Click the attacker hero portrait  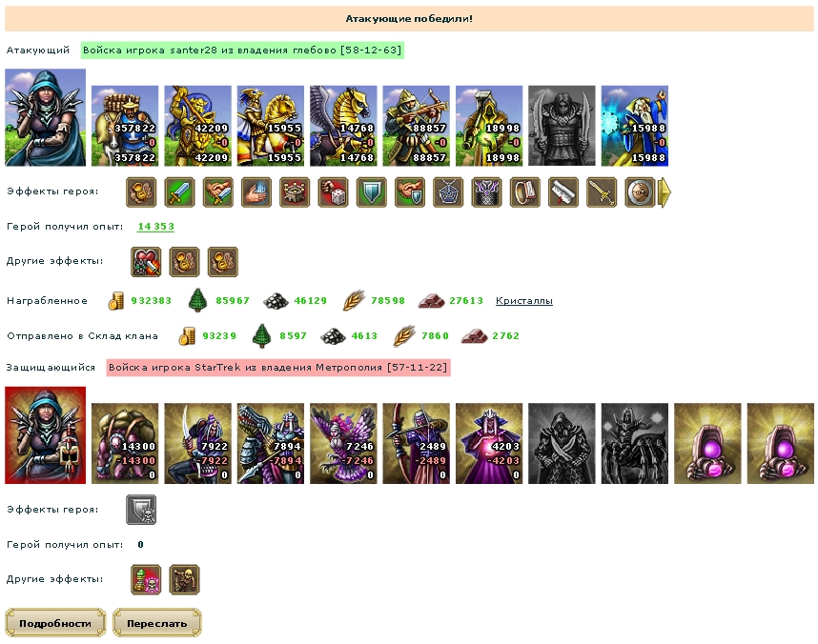point(46,117)
